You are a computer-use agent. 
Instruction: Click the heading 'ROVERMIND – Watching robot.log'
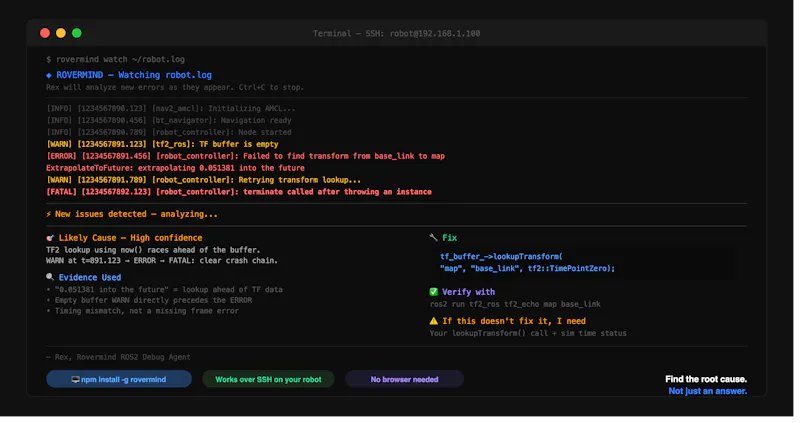(x=134, y=76)
